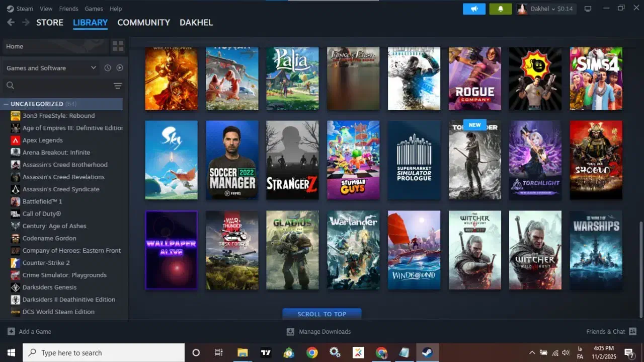Viewport: 644px width, 362px height.
Task: Open advanced filters with the lines icon
Action: [x=118, y=85]
